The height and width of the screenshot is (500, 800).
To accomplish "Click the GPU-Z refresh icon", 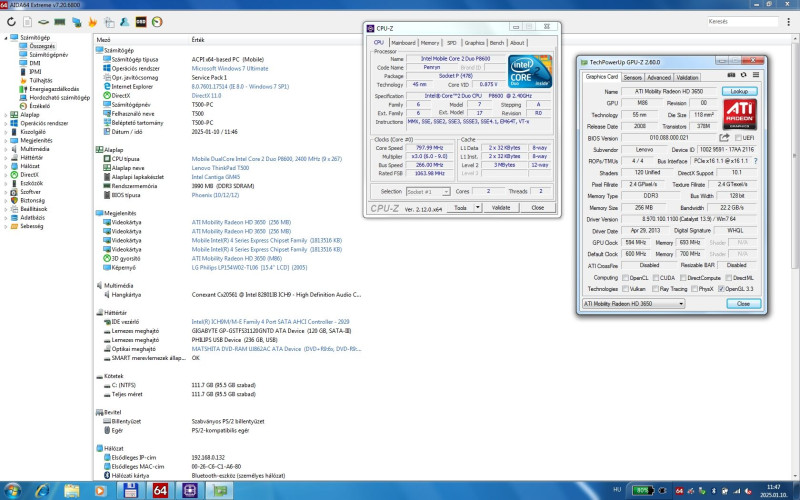I will tap(743, 74).
